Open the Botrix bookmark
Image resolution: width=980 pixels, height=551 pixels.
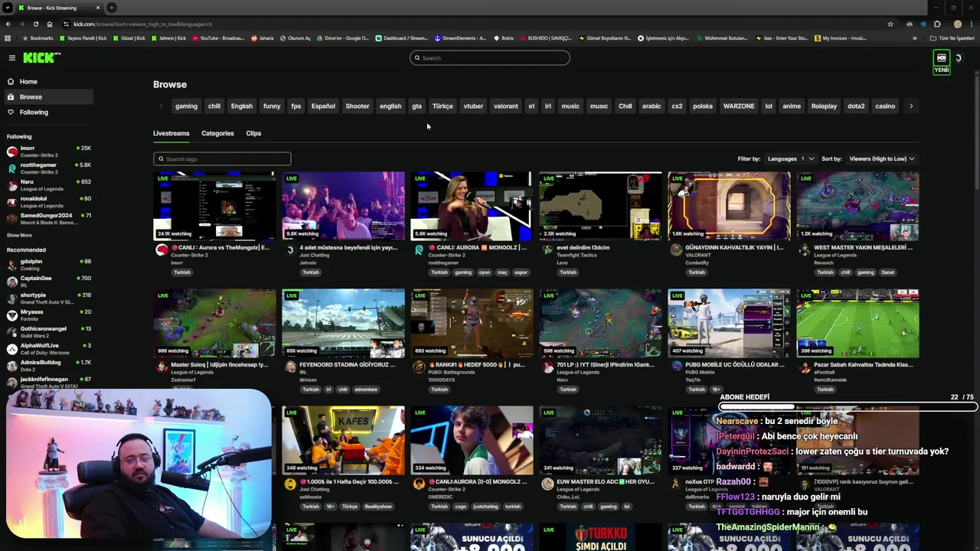503,38
